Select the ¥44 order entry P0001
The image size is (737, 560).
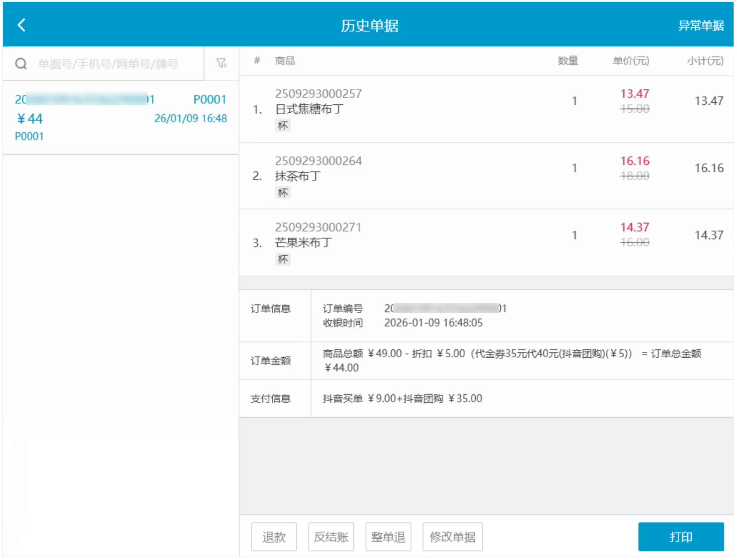pyautogui.click(x=120, y=117)
